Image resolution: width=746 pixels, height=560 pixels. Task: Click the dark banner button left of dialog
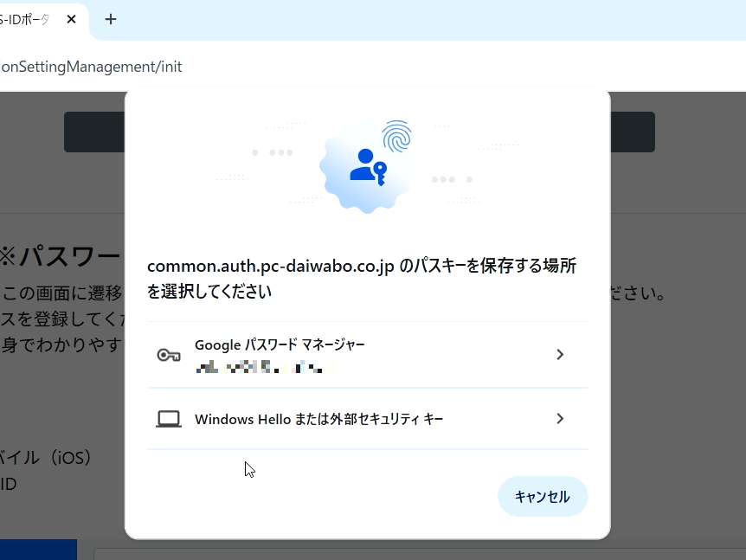94,132
